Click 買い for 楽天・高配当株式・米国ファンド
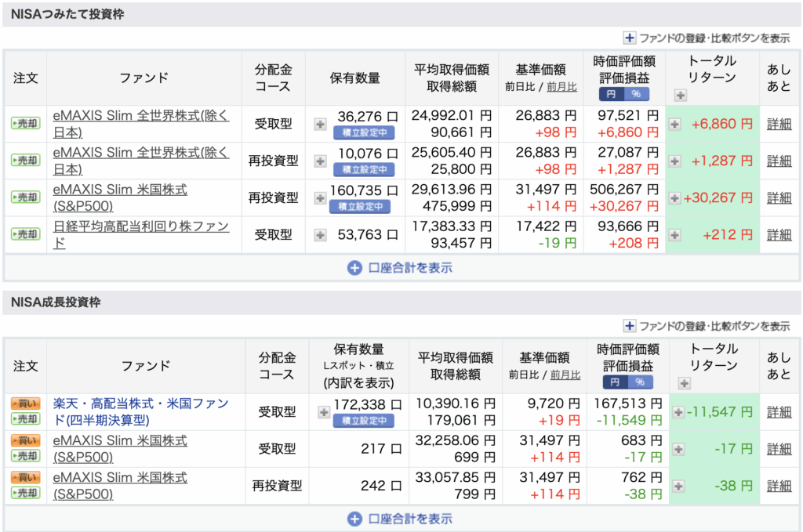803x532 pixels. click(x=26, y=404)
